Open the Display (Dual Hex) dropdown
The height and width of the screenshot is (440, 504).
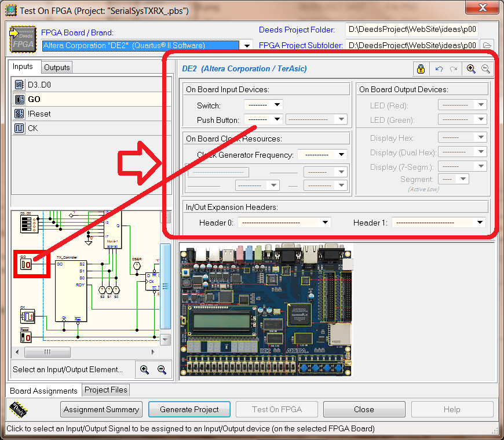click(x=481, y=152)
